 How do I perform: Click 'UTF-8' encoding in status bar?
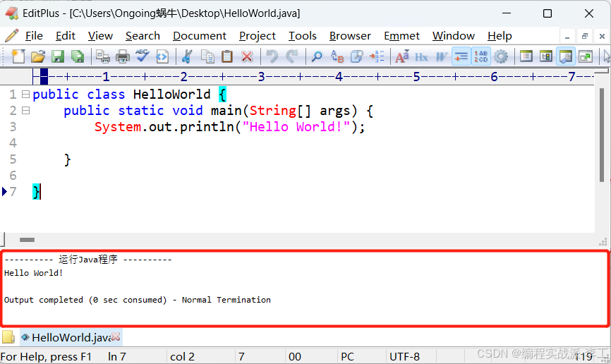pos(404,356)
